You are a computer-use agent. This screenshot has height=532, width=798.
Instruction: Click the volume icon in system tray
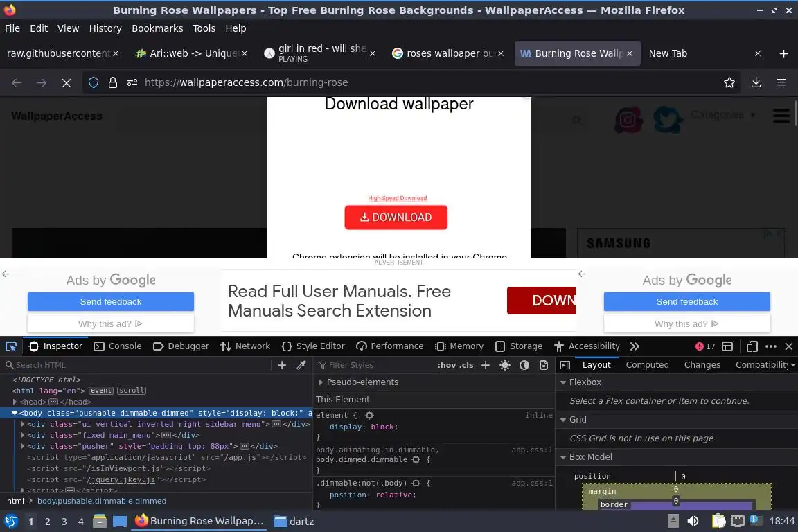pos(693,521)
